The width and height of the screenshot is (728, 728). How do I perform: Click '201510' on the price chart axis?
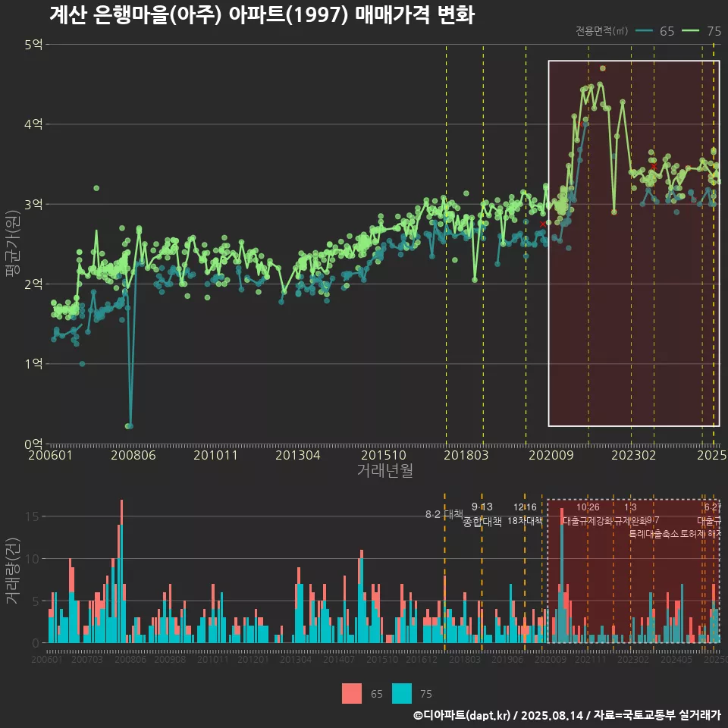384,455
